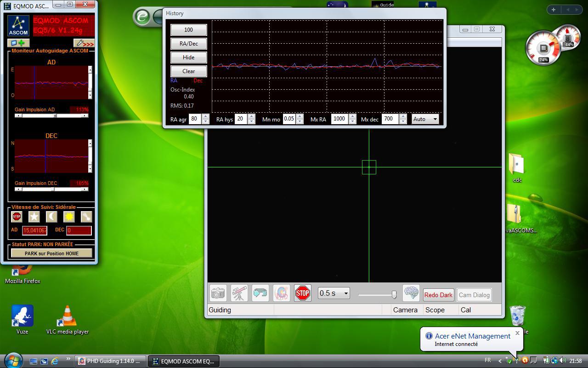Click PARK sur Position HOME button

click(51, 253)
